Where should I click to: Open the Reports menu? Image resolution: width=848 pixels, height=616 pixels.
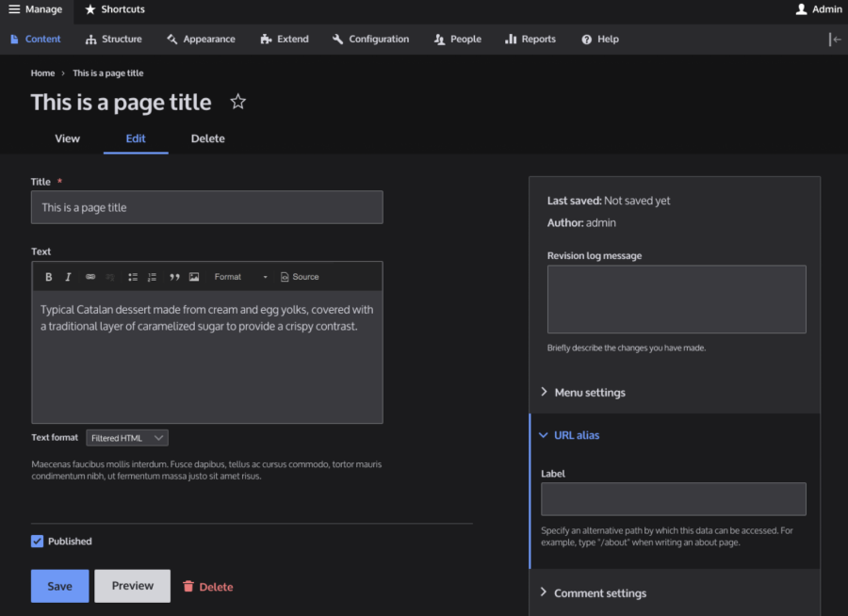(x=530, y=39)
